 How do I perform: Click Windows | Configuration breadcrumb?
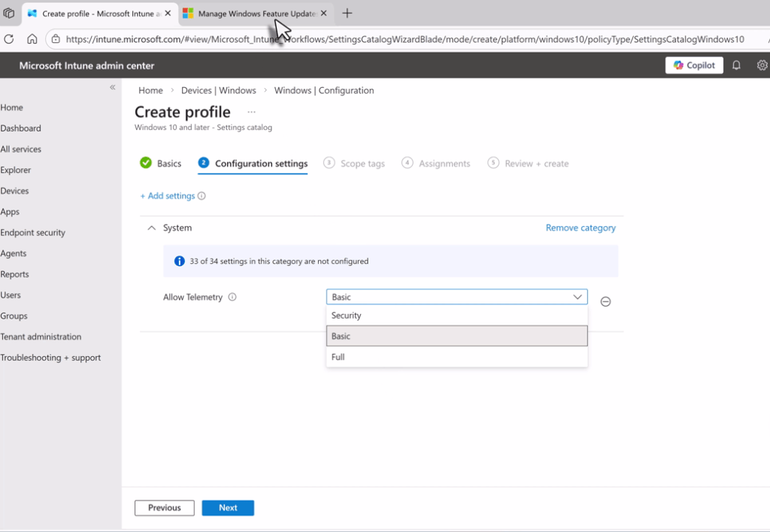[324, 90]
